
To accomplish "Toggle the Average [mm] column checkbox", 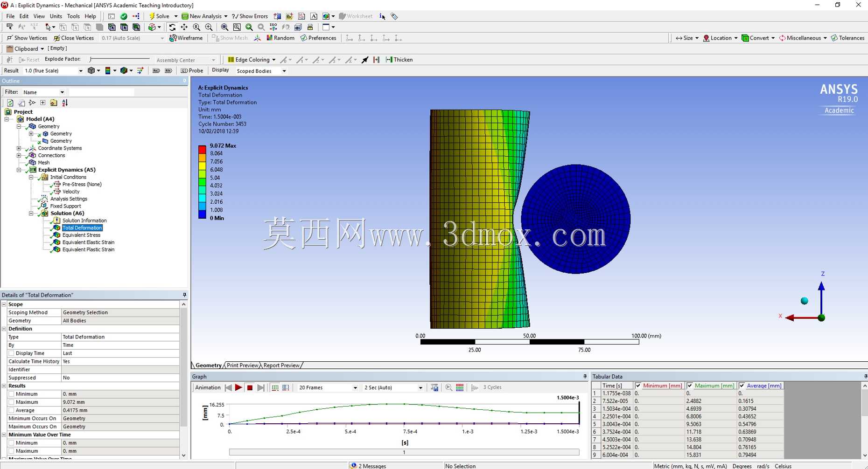I will [742, 386].
